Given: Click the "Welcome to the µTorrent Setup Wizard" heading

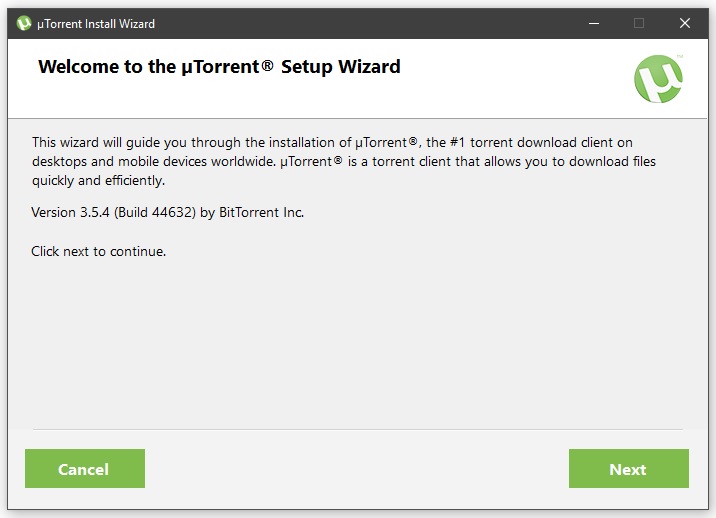Looking at the screenshot, I should coord(219,67).
